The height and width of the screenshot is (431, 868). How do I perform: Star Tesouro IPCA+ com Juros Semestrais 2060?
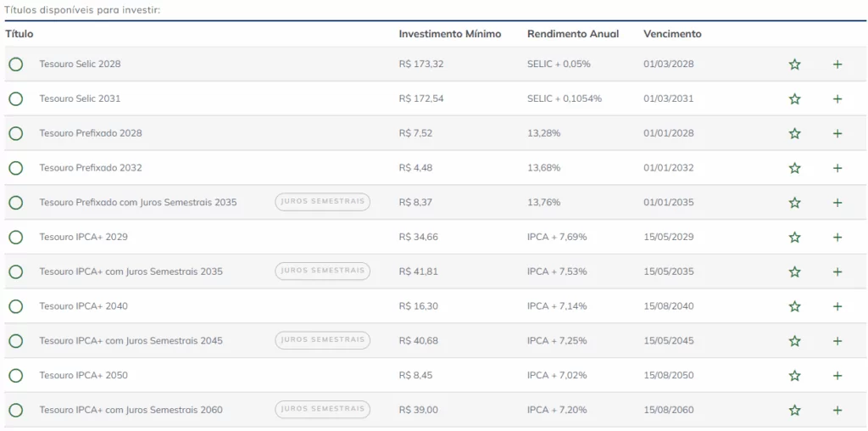click(x=794, y=411)
